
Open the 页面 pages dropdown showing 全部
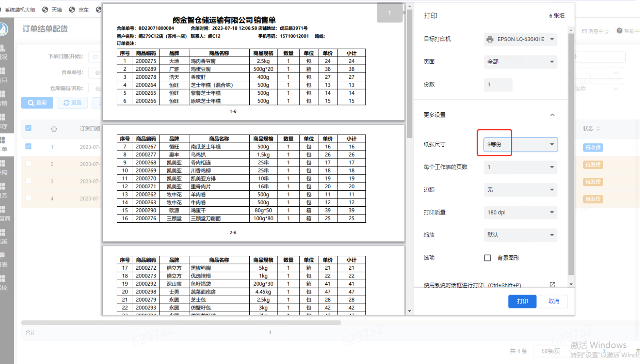521,62
